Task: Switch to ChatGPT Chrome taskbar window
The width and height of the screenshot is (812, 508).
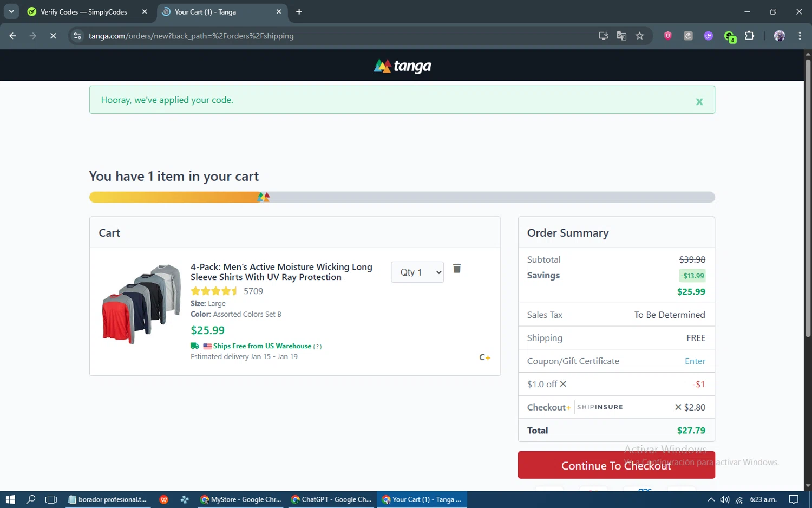Action: [331, 499]
